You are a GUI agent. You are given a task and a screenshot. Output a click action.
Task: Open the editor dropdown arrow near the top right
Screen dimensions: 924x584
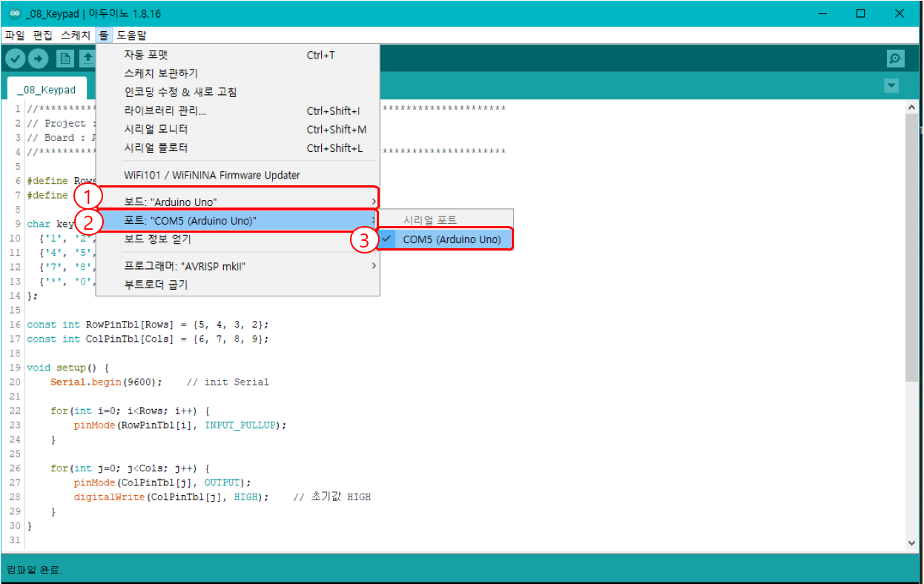(891, 85)
